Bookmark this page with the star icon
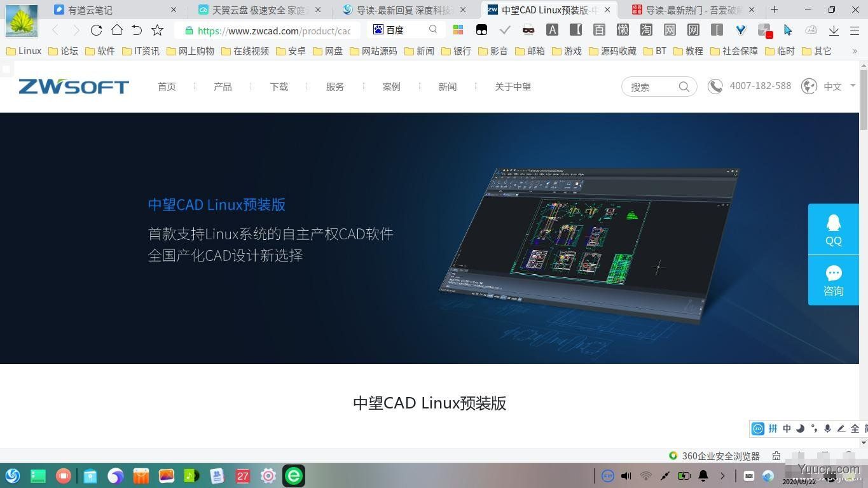The width and height of the screenshot is (868, 488). tap(158, 30)
